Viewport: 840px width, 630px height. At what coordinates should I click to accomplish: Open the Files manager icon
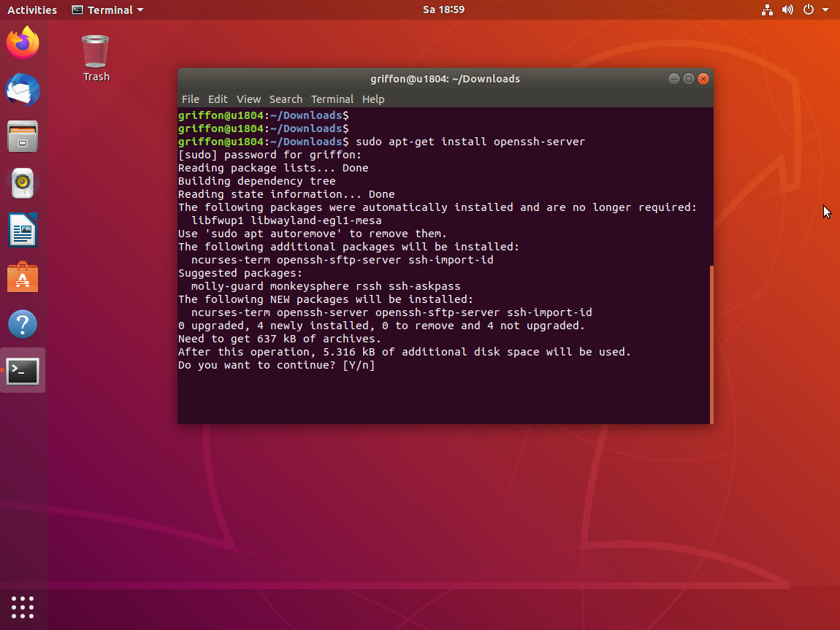tap(23, 137)
